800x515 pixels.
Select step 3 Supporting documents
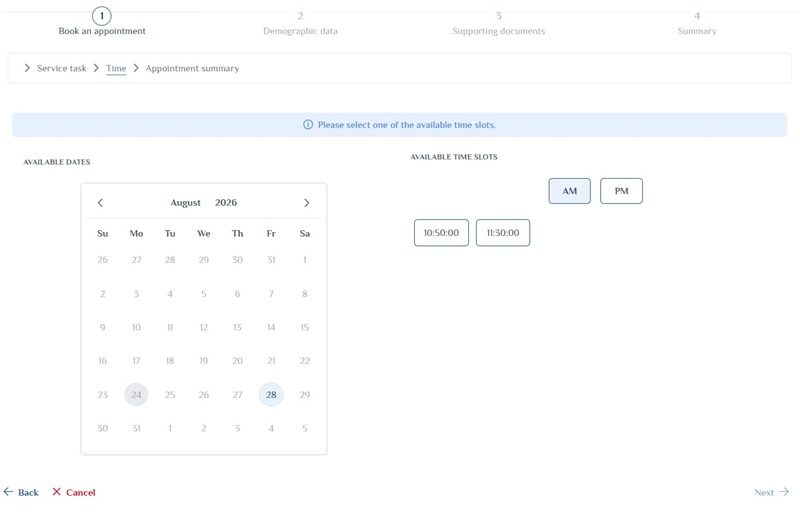pos(498,23)
